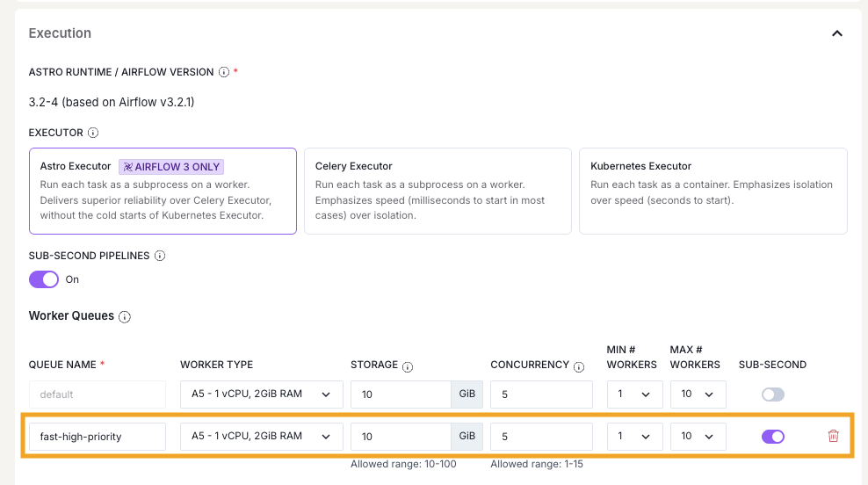Click the version text 3.2-4 (based on Airflow v3.2.1)
This screenshot has height=485, width=868.
(x=112, y=103)
